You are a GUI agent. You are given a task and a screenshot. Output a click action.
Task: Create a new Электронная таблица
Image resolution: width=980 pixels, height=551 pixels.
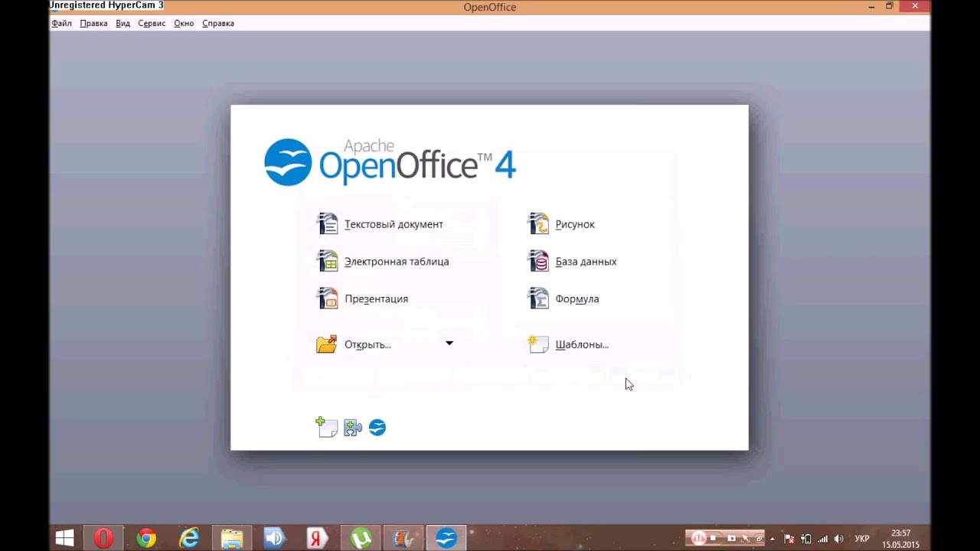(397, 262)
